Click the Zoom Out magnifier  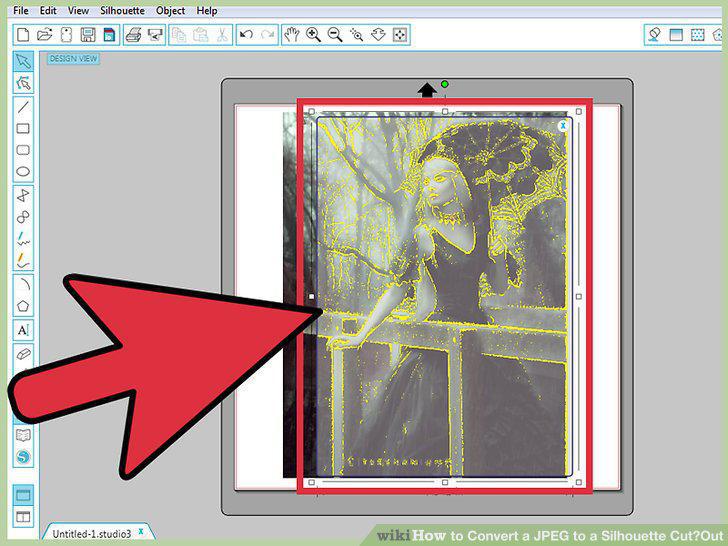click(x=335, y=35)
